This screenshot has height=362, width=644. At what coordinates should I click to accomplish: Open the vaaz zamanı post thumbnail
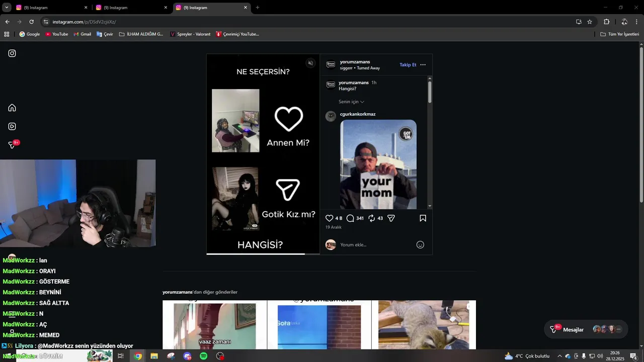pyautogui.click(x=215, y=325)
